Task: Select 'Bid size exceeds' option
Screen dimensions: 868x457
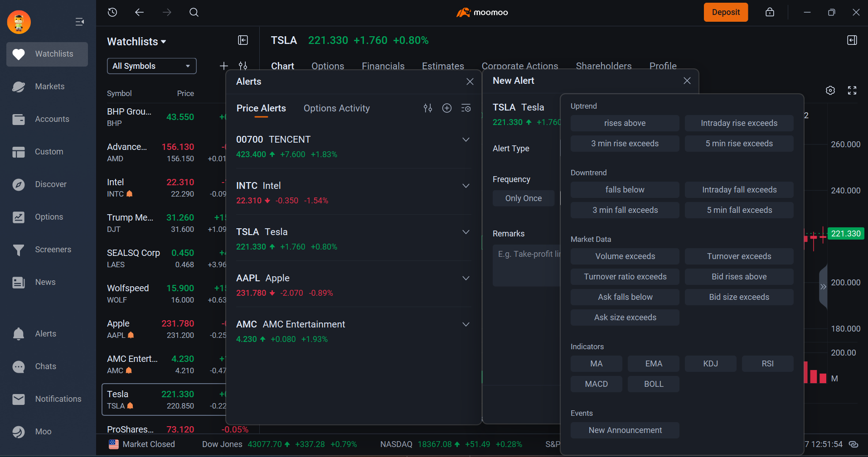Action: (x=739, y=297)
